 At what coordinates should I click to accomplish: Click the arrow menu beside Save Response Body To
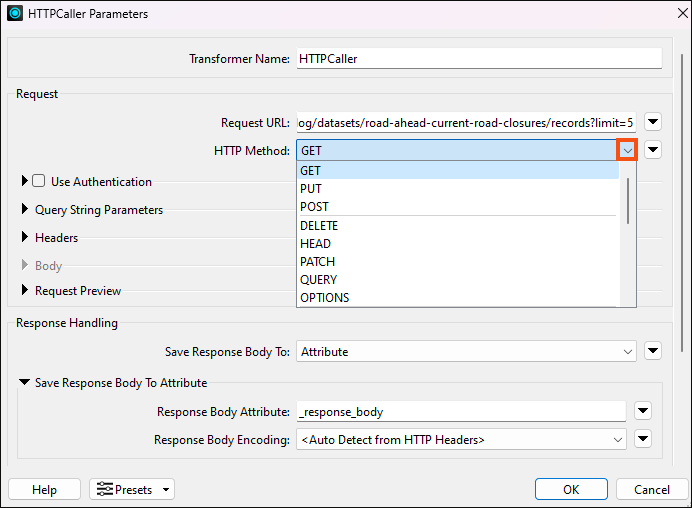(x=653, y=351)
